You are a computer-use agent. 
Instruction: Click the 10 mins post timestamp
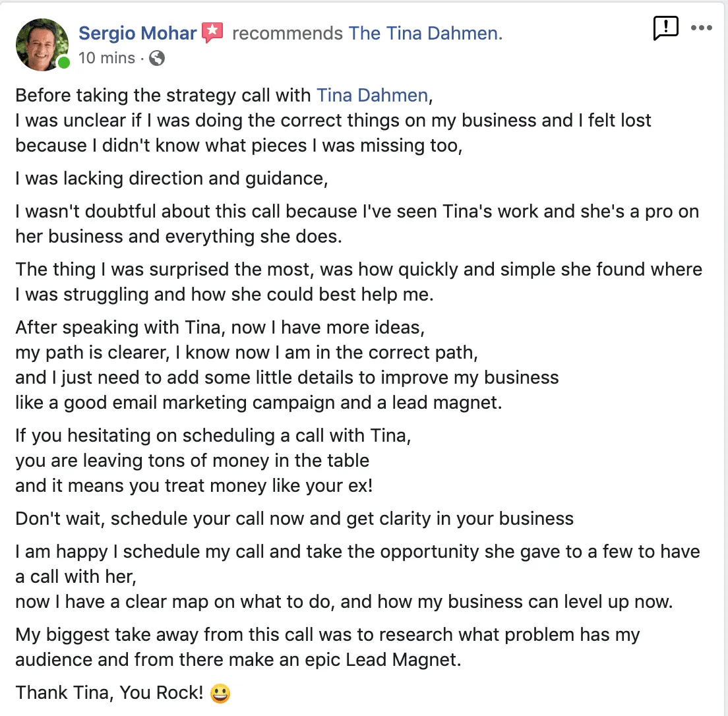click(x=106, y=58)
